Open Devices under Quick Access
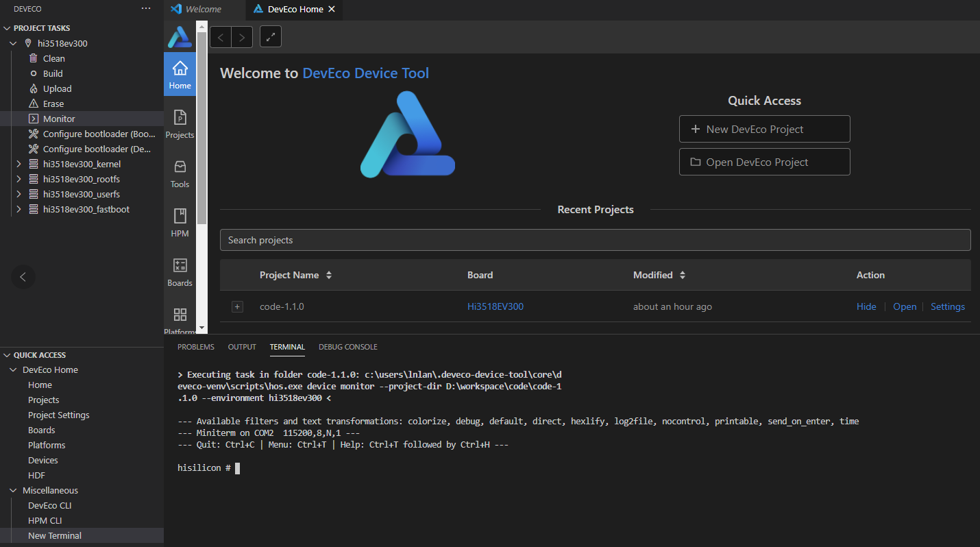This screenshot has height=547, width=980. pyautogui.click(x=42, y=460)
